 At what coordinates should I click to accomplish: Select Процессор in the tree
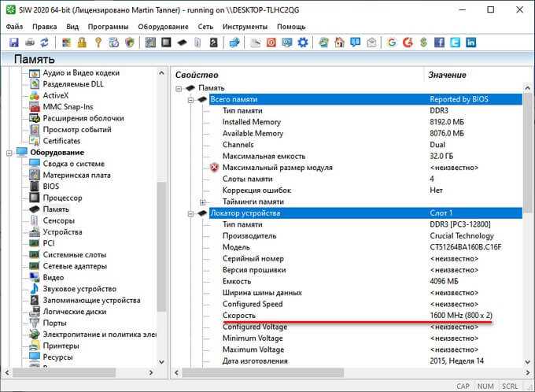[62, 198]
